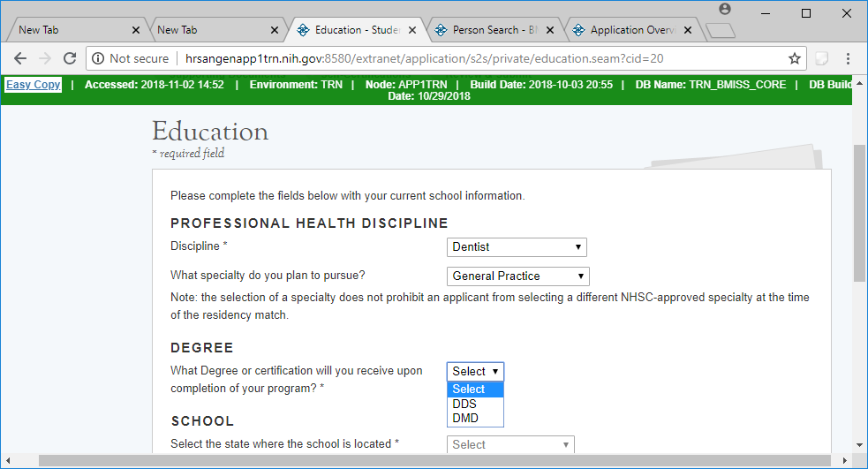
Task: Click the Chrome profile avatar icon
Action: (x=725, y=10)
